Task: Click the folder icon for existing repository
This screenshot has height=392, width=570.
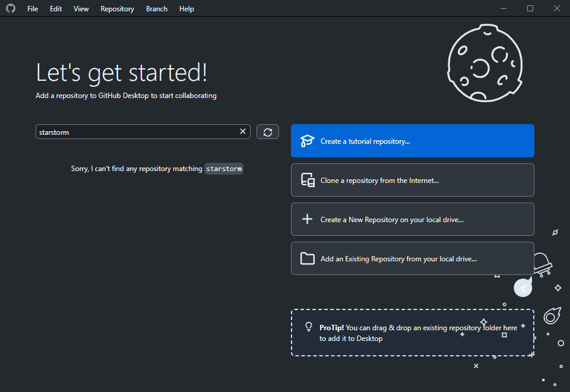Action: point(308,258)
